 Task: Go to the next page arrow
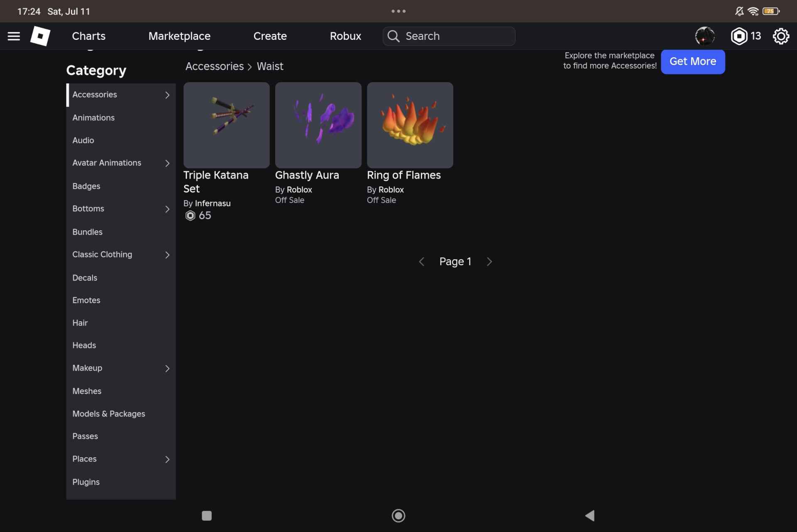[x=489, y=261]
